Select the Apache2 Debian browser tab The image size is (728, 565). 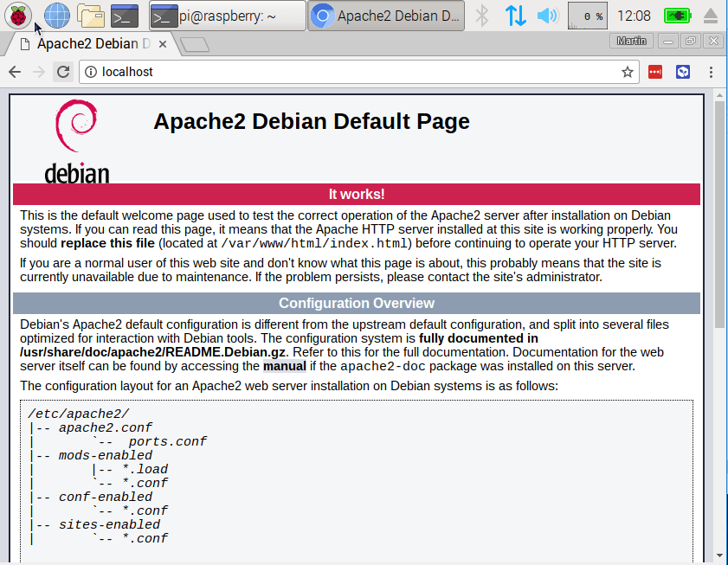(91, 44)
